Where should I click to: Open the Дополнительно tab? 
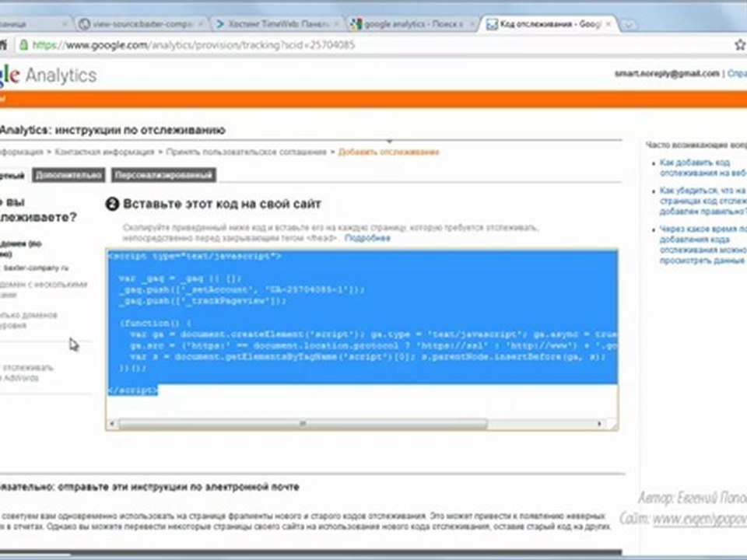click(x=68, y=175)
